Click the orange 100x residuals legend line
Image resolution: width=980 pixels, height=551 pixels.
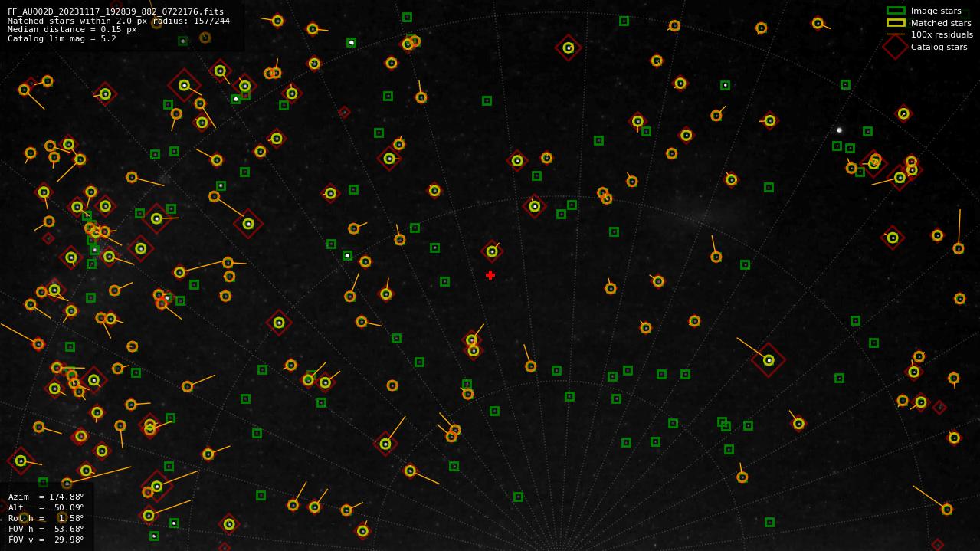pos(896,34)
